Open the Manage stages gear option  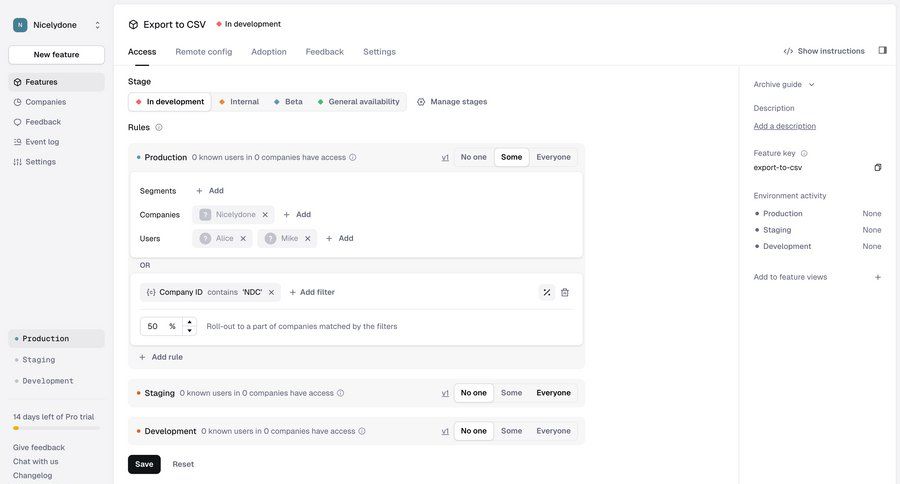pos(452,102)
